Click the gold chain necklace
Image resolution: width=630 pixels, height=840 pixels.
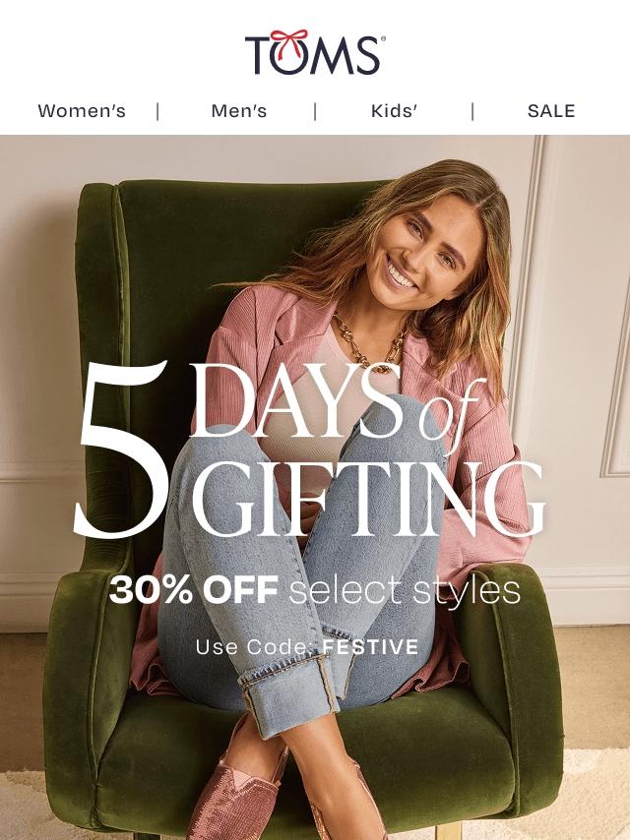(370, 343)
